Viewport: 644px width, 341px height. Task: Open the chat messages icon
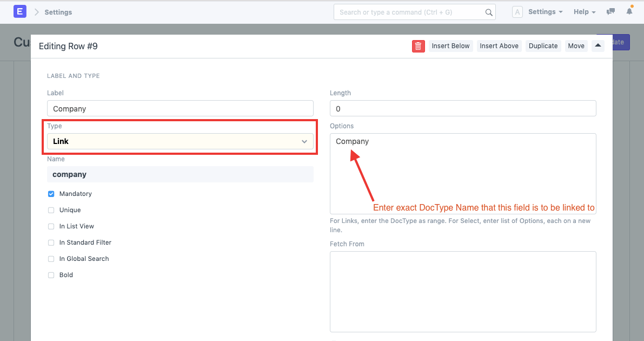point(610,12)
